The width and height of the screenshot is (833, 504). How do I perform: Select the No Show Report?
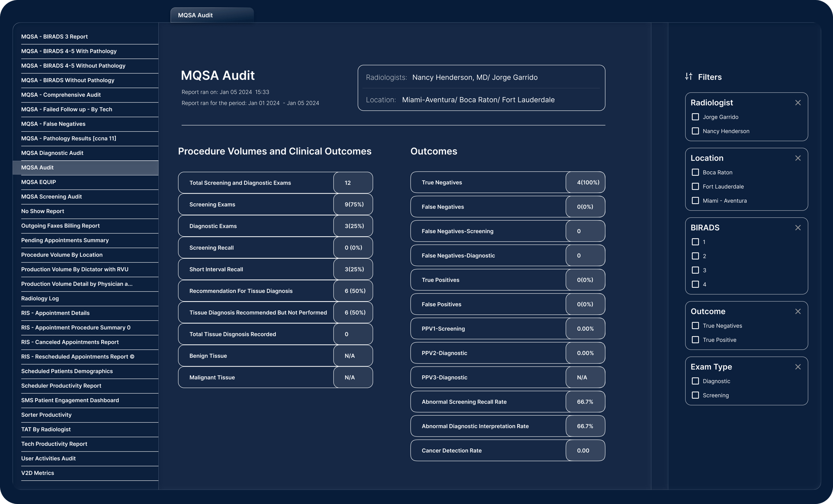pyautogui.click(x=42, y=211)
